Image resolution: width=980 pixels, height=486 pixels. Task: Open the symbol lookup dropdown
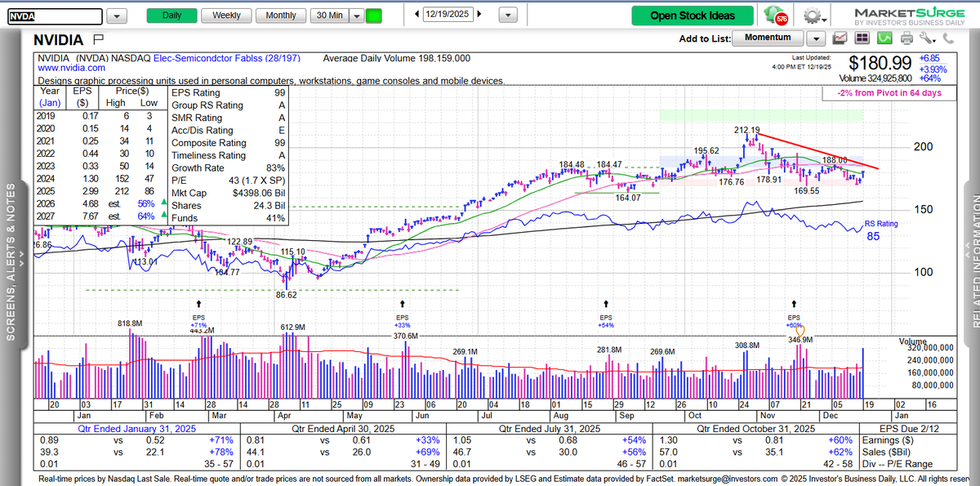tap(117, 15)
